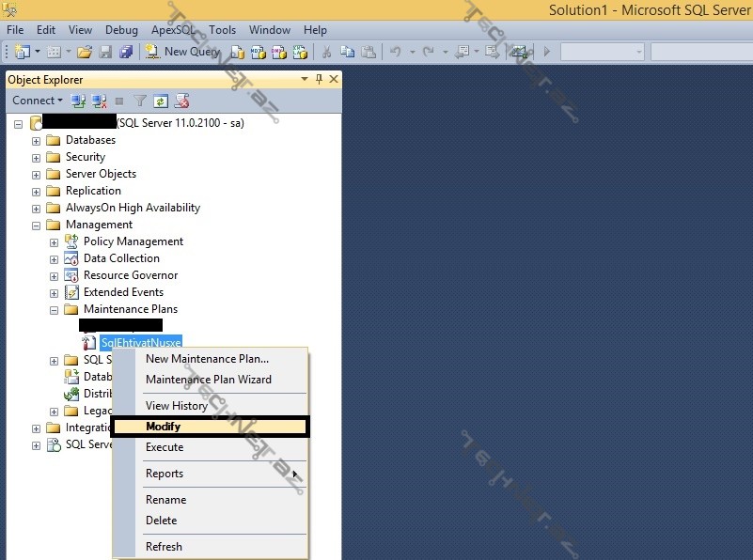Click the Open File folder icon
The image size is (753, 560).
pos(83,52)
